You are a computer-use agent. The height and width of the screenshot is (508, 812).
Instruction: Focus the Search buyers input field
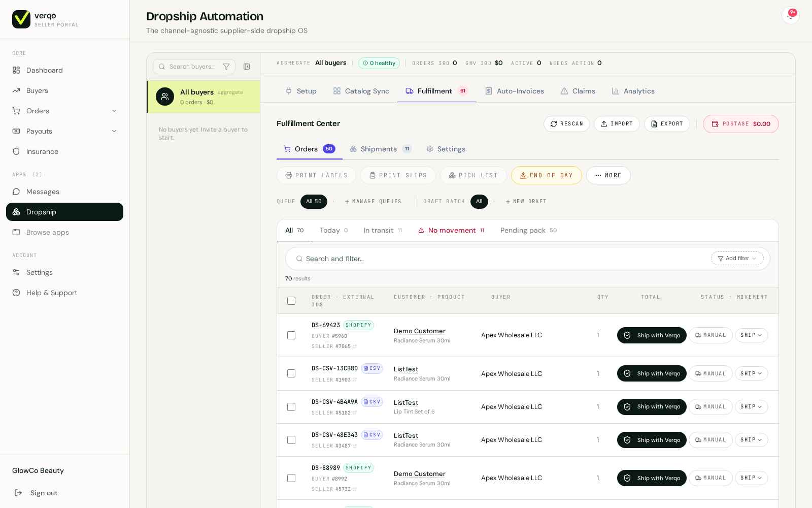(x=193, y=67)
